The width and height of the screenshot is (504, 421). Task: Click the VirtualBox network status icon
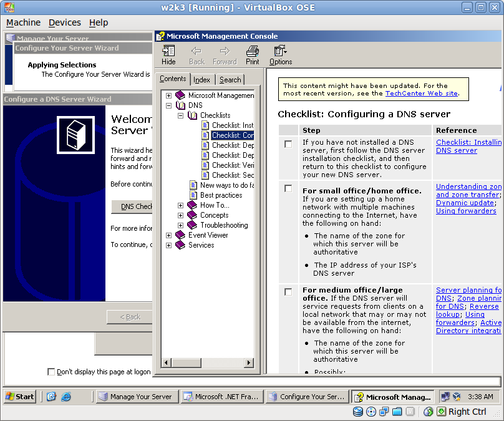[x=384, y=412]
